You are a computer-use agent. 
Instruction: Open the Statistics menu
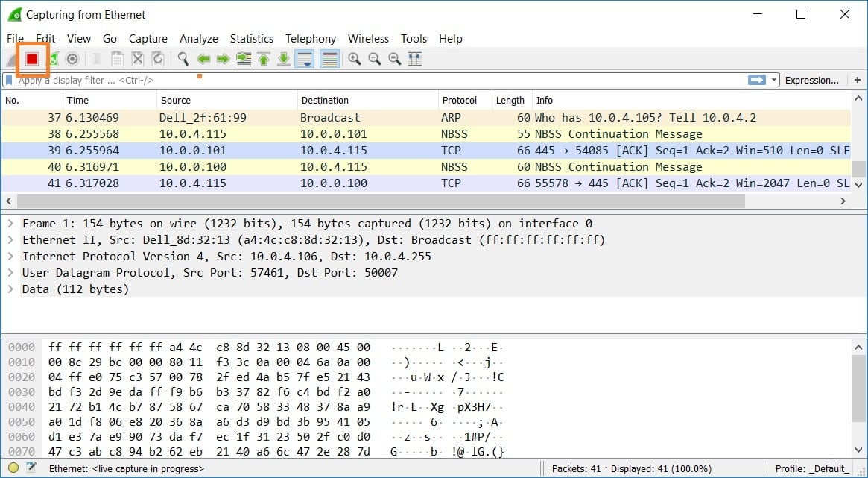tap(252, 38)
